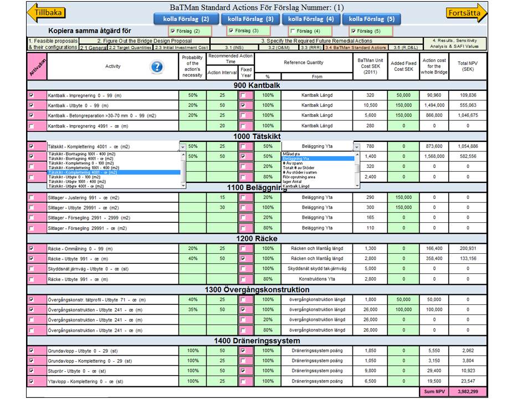Screen dimensions: 532x399
Task: Toggle activation for Kantbalk - Impregnering 0-99
Action: pos(32,95)
